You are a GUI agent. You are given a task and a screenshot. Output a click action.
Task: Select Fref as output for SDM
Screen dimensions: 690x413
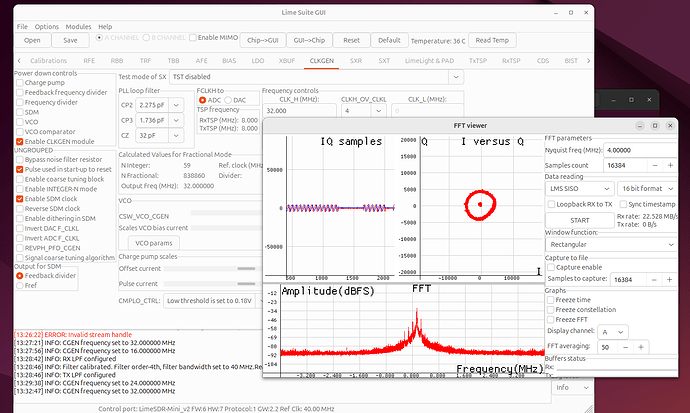pos(21,284)
